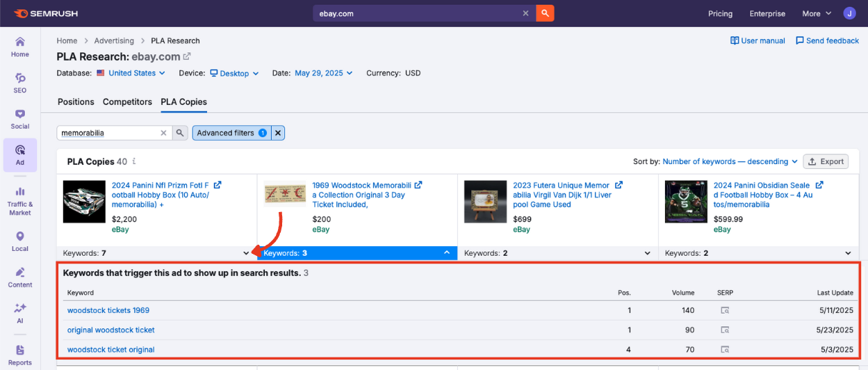
Task: Open the Social toolkit in sidebar
Action: 20,118
